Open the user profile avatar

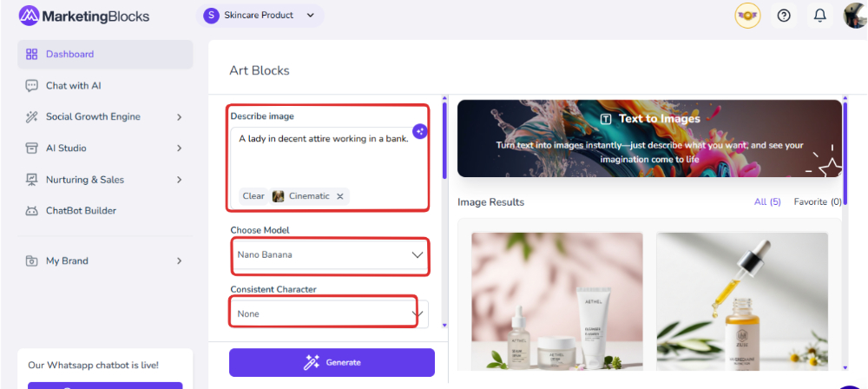[855, 16]
